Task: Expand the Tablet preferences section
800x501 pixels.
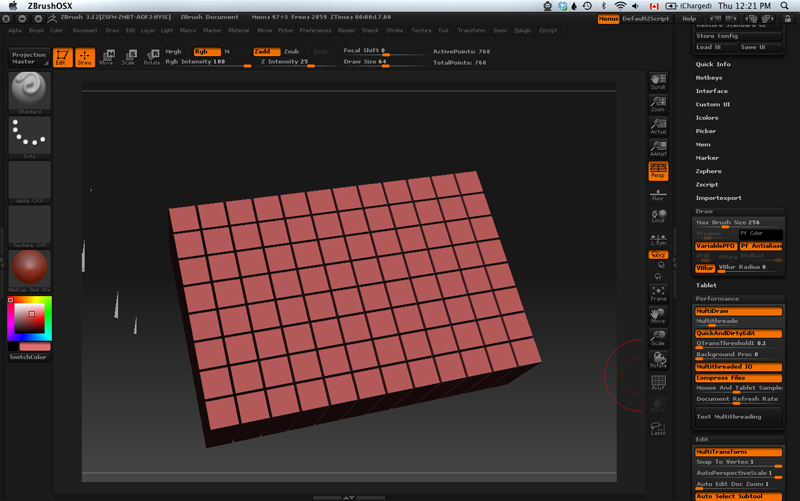Action: pyautogui.click(x=706, y=285)
